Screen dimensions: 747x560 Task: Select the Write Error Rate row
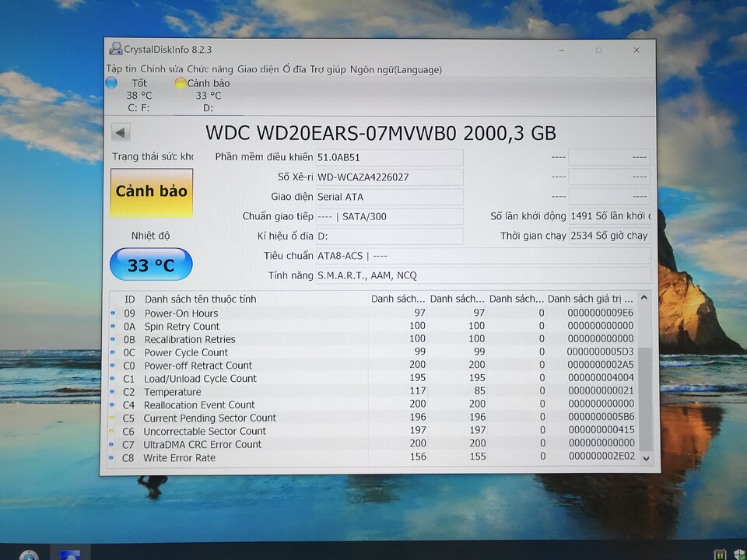(373, 457)
